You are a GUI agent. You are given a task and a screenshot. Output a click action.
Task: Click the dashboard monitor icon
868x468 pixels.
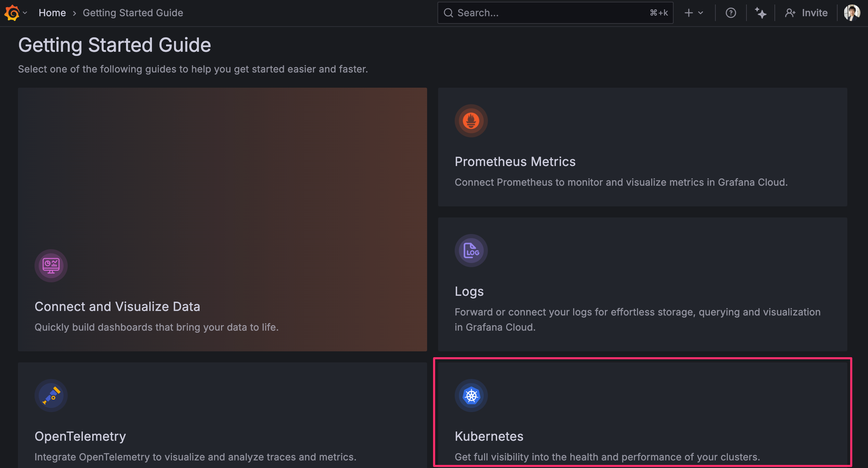pyautogui.click(x=51, y=266)
